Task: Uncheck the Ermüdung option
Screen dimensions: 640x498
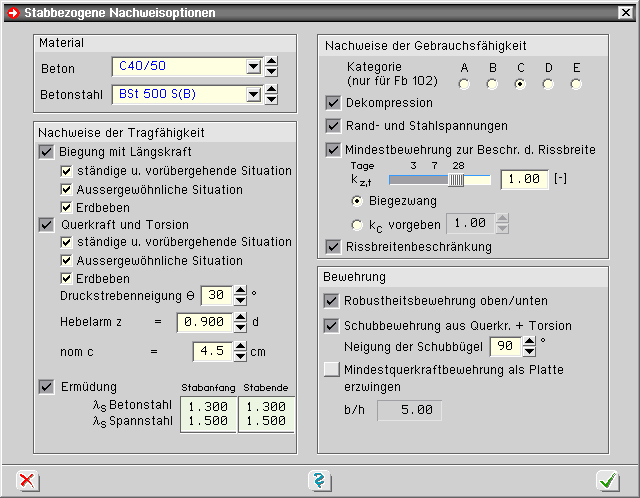Action: [46, 387]
